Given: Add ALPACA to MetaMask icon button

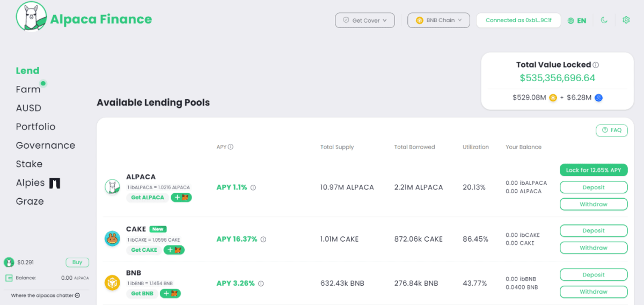Looking at the screenshot, I should [x=181, y=197].
